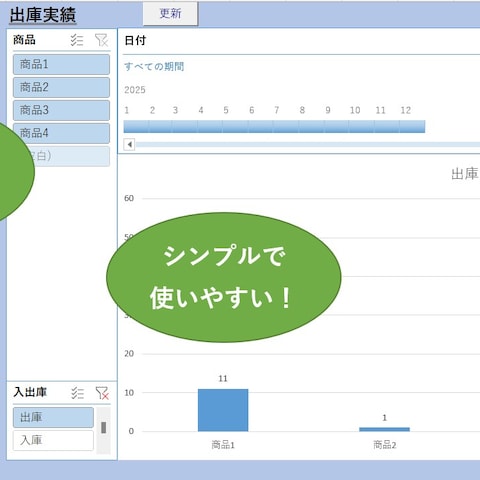The height and width of the screenshot is (480, 480).
Task: Click the 日付 timeline header
Action: (x=135, y=40)
